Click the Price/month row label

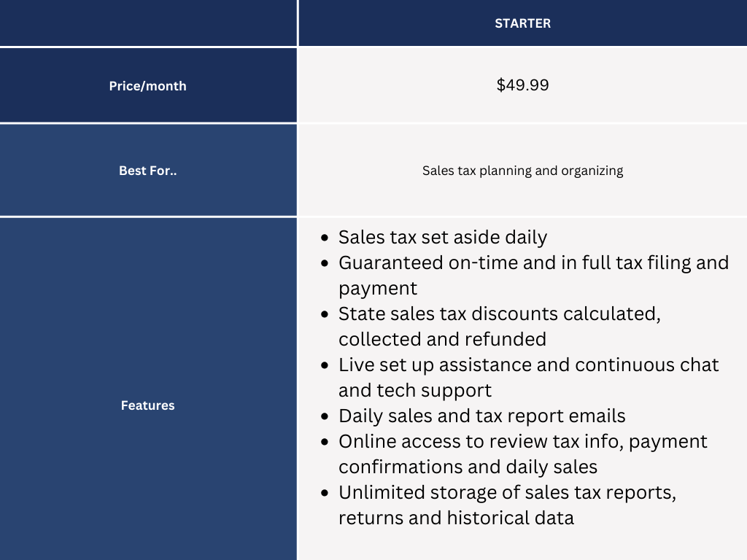coord(147,86)
